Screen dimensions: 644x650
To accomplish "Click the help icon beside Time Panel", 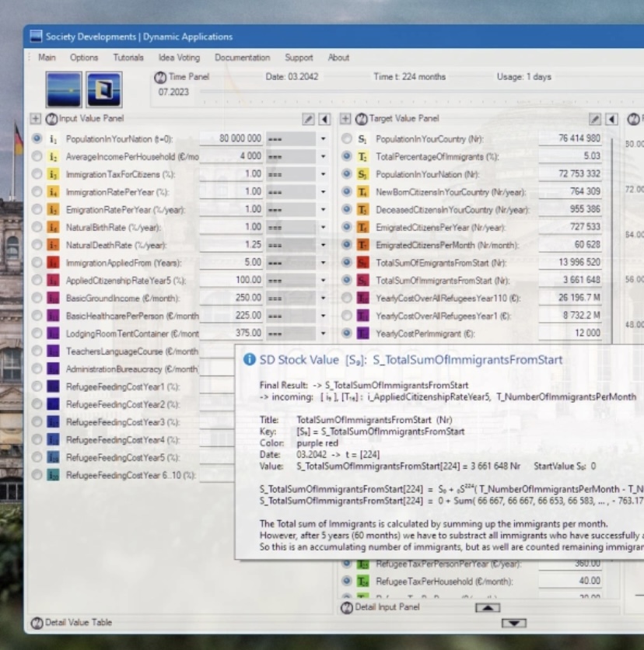I will [160, 78].
